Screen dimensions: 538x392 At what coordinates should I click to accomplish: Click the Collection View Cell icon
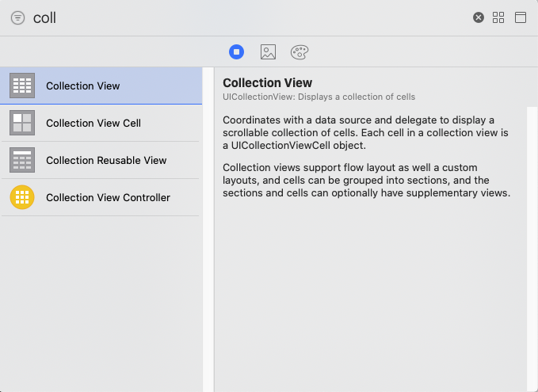tap(22, 123)
